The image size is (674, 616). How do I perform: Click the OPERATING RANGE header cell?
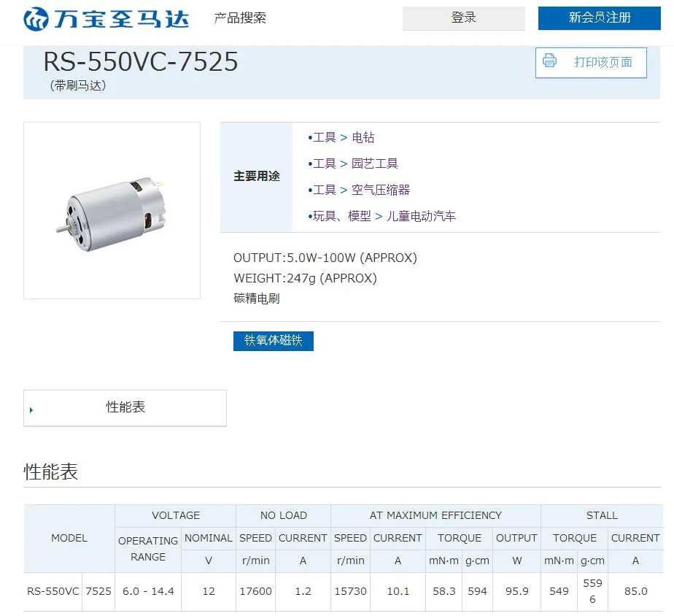[x=148, y=549]
